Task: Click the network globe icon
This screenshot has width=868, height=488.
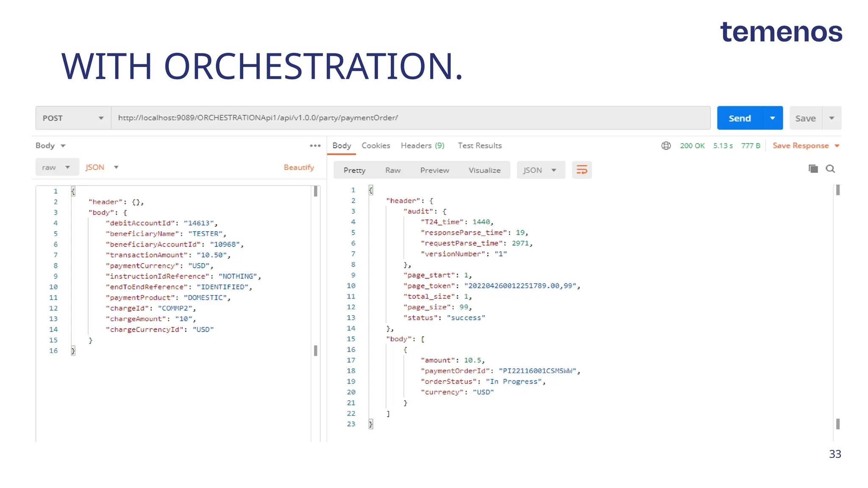Action: tap(666, 146)
